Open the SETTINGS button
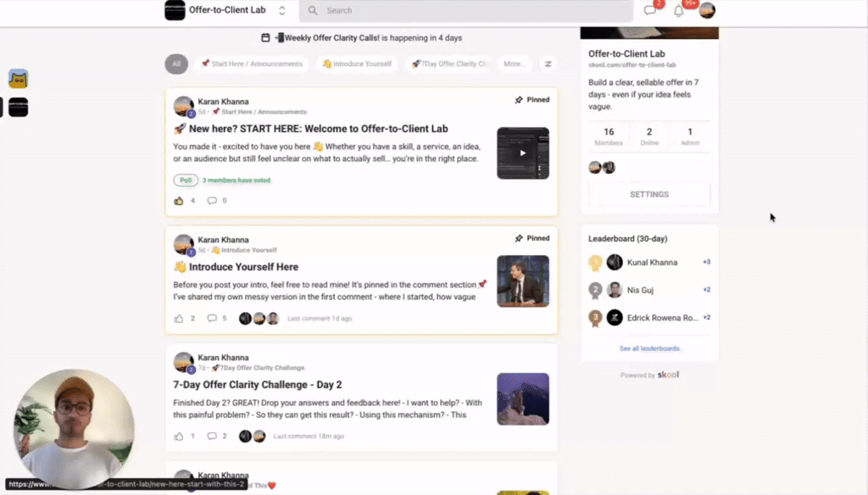 (649, 194)
